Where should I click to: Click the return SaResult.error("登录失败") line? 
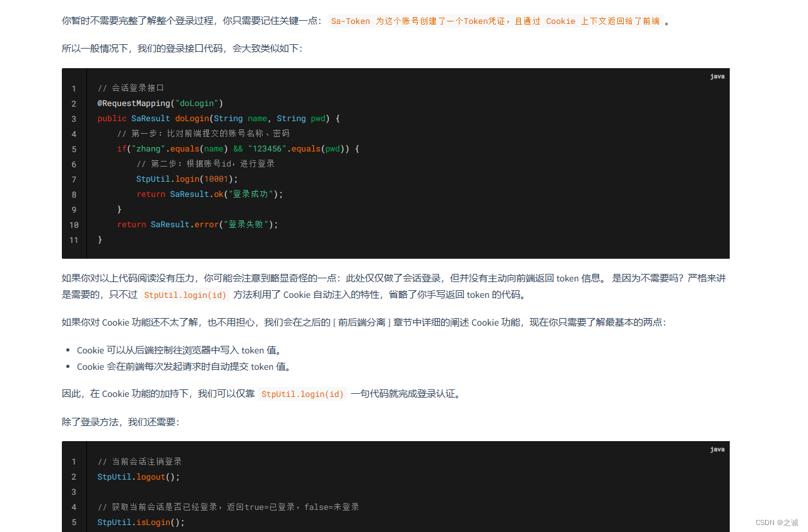pyautogui.click(x=198, y=225)
